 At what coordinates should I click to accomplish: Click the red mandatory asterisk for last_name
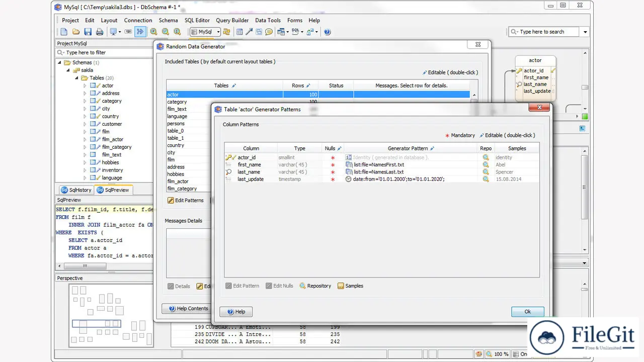[x=333, y=172]
